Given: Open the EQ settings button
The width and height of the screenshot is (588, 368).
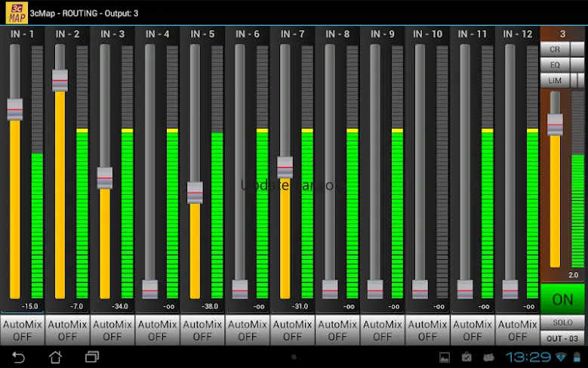Looking at the screenshot, I should pos(556,65).
